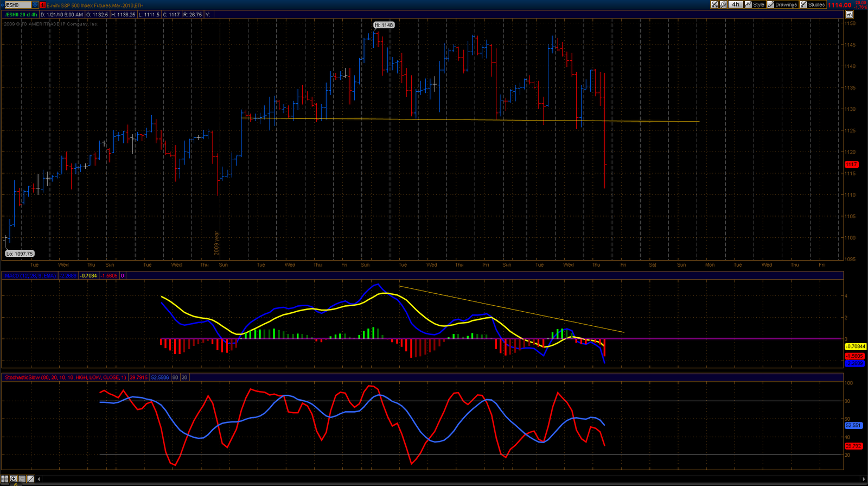Screen dimensions: 868x486
Task: Open the Drawings menu
Action: [x=782, y=4]
